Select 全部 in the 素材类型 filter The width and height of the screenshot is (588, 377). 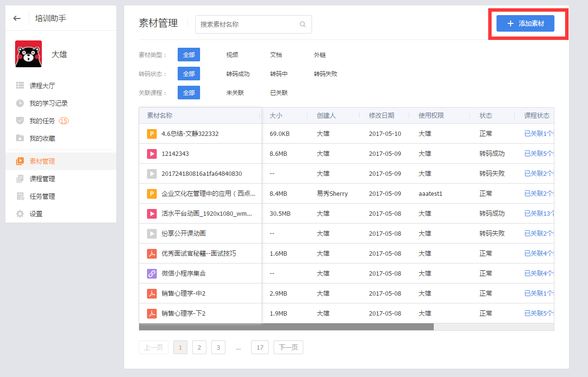coord(189,55)
